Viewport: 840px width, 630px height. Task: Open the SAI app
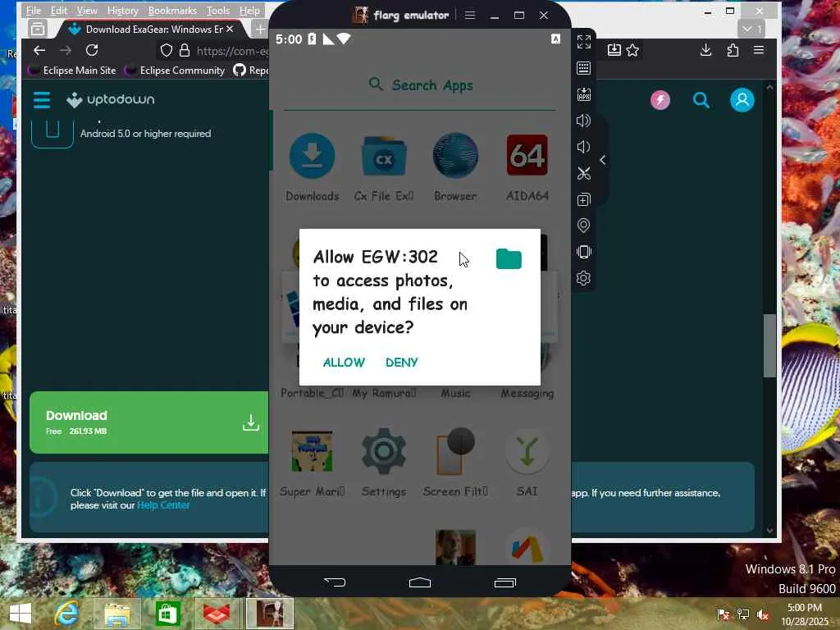(x=527, y=463)
